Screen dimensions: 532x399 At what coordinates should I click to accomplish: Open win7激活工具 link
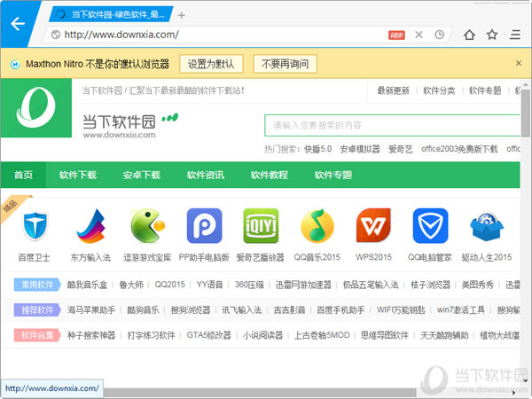click(461, 309)
